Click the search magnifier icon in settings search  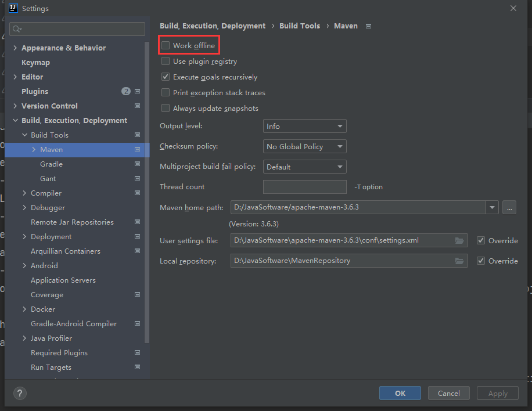(17, 29)
